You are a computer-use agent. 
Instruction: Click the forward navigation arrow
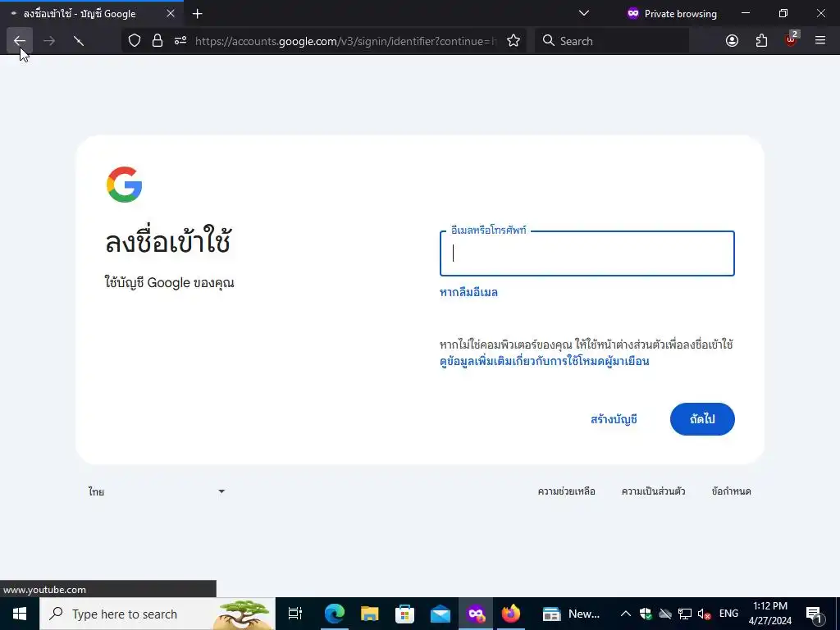49,41
